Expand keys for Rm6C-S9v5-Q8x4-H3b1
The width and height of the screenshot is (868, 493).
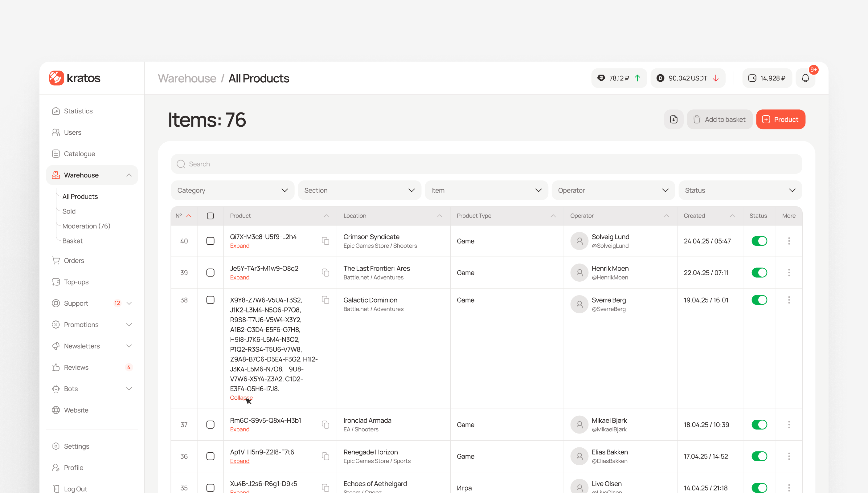tap(240, 429)
